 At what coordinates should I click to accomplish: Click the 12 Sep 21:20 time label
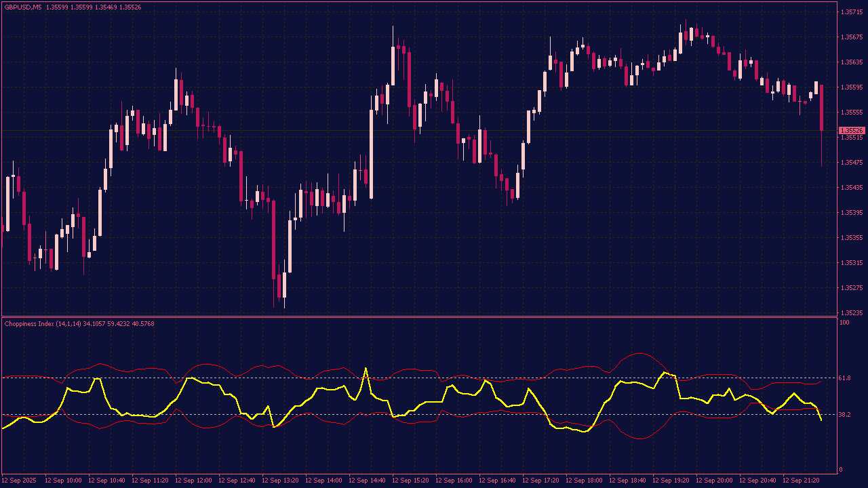[801, 481]
